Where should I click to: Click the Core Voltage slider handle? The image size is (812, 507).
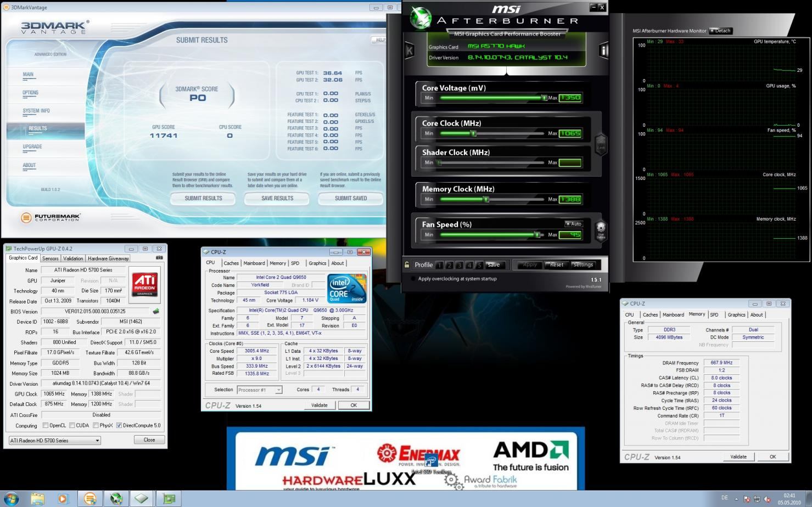click(544, 98)
